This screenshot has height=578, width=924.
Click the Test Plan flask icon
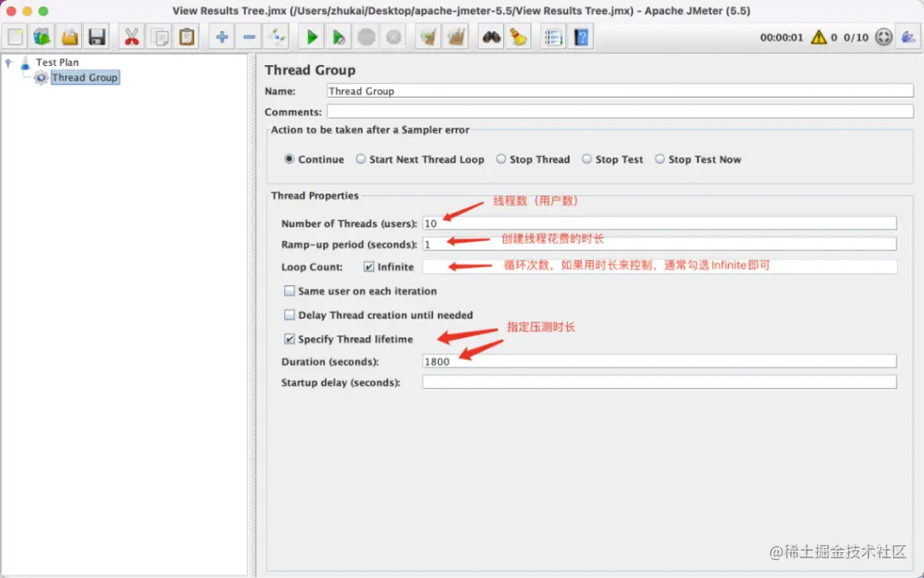25,63
